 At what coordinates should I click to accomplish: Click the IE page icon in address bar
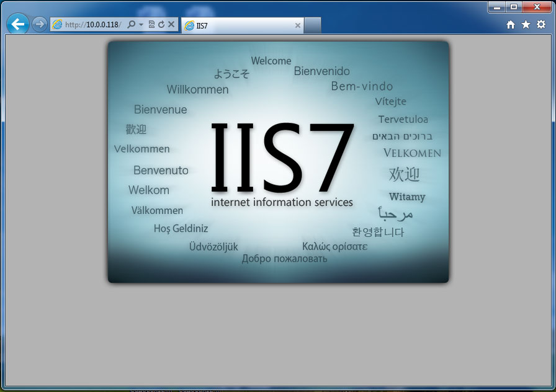[x=57, y=24]
